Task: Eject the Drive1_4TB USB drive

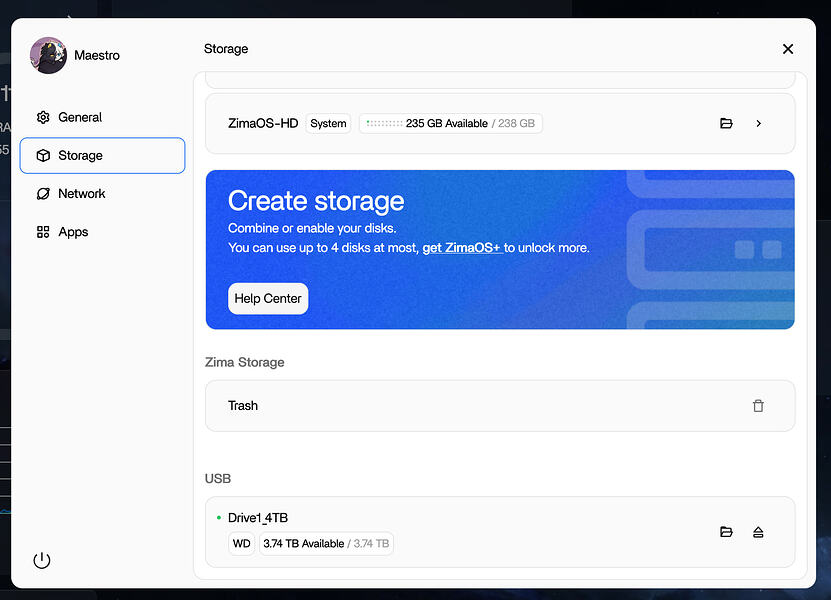Action: click(x=758, y=532)
